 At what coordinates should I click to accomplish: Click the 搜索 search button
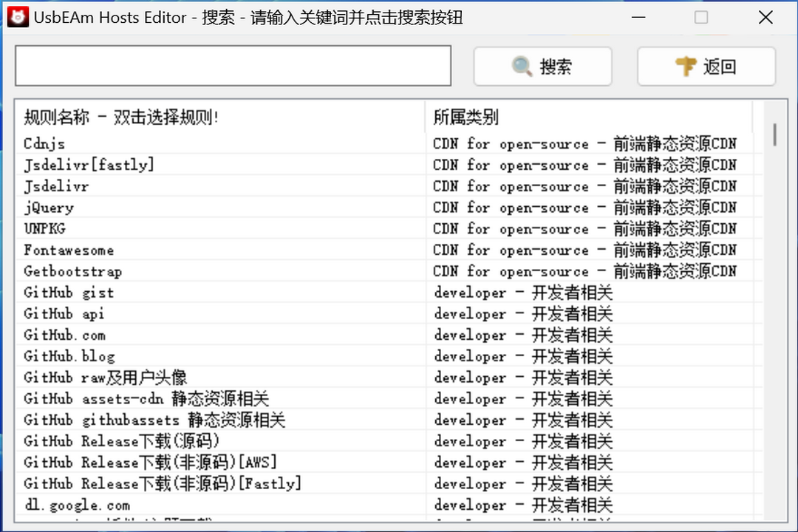point(542,66)
